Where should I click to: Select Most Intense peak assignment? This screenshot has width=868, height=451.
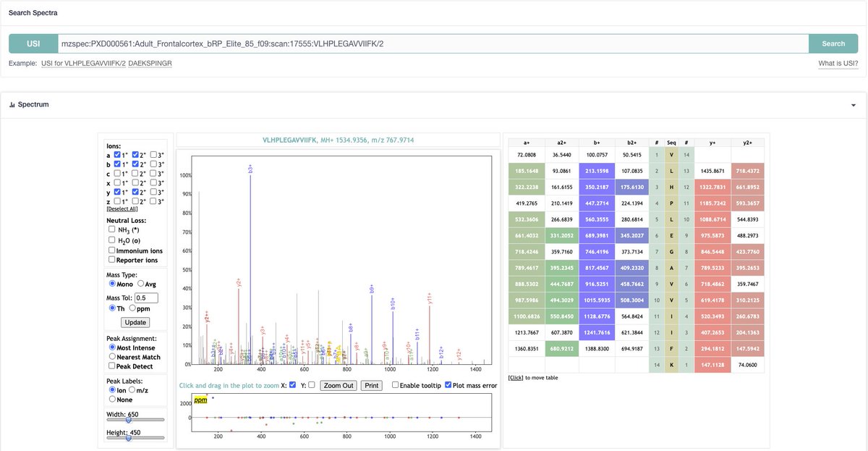(112, 347)
